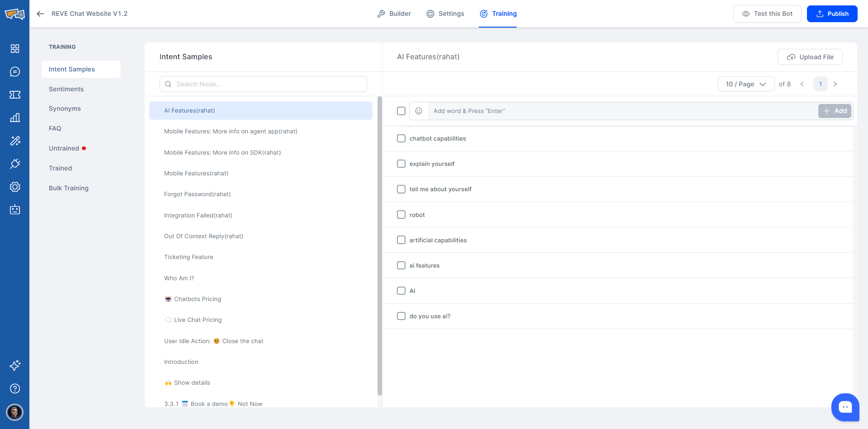Open the gear settings icon in sidebar
The height and width of the screenshot is (429, 868).
[15, 187]
